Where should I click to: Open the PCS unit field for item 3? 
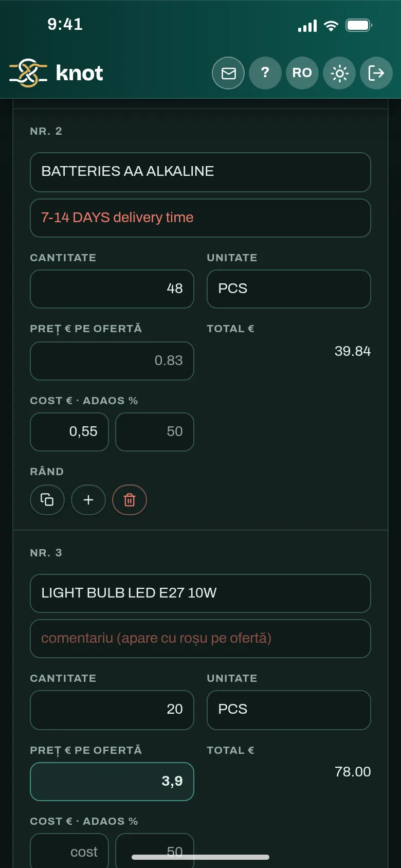(x=289, y=710)
